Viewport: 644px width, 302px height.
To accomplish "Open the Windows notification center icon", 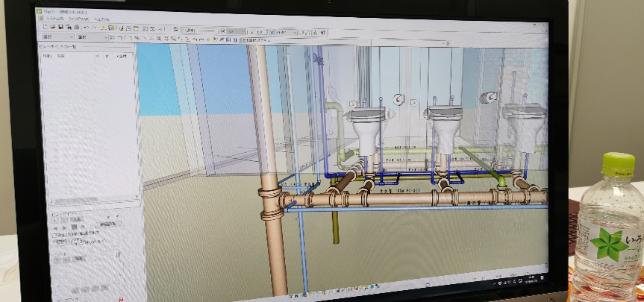I will tap(543, 278).
